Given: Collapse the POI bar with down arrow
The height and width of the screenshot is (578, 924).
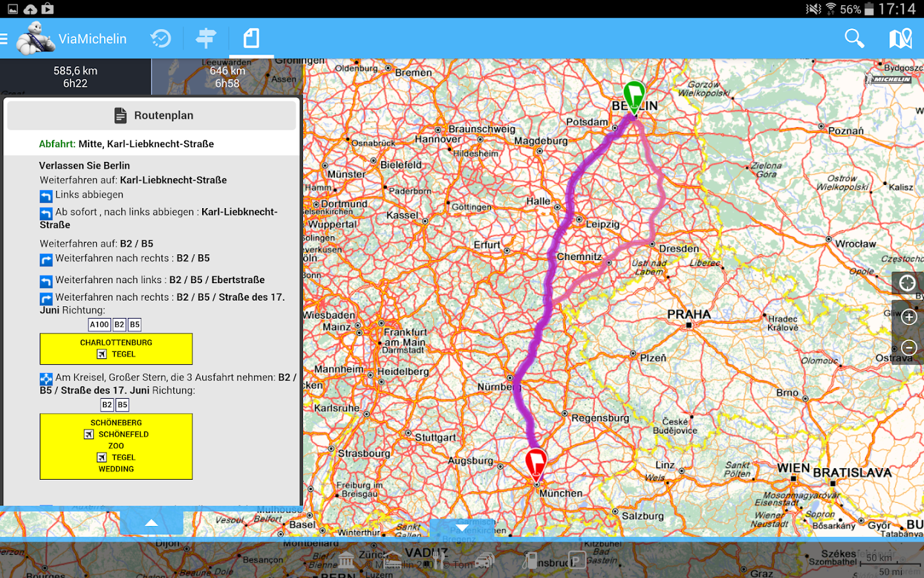Looking at the screenshot, I should pyautogui.click(x=462, y=529).
